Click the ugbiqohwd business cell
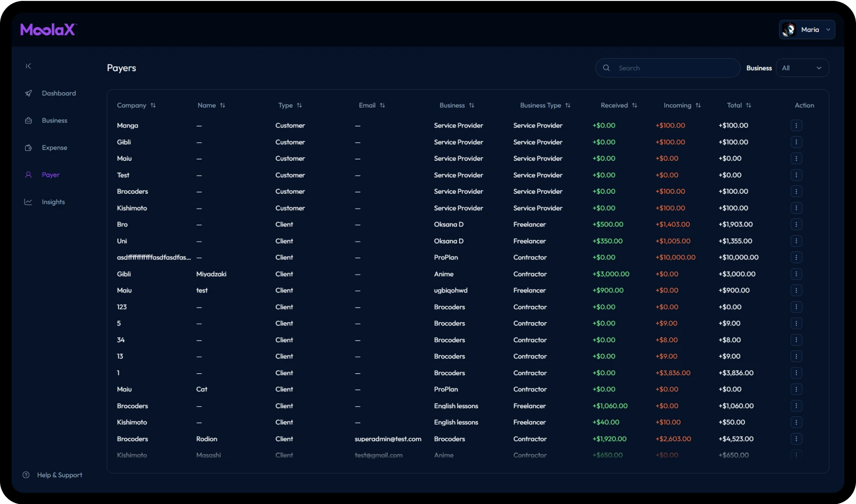This screenshot has height=504, width=856. (451, 290)
